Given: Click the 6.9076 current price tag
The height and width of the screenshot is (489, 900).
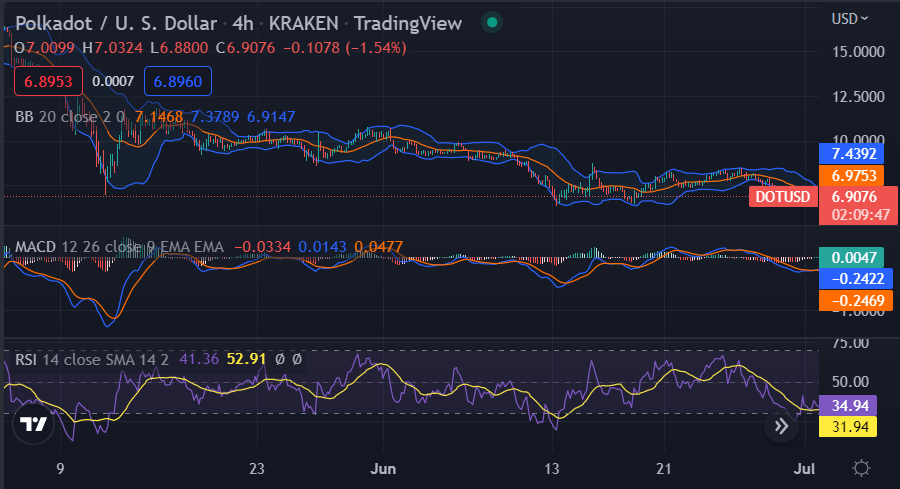Looking at the screenshot, I should pos(855,197).
